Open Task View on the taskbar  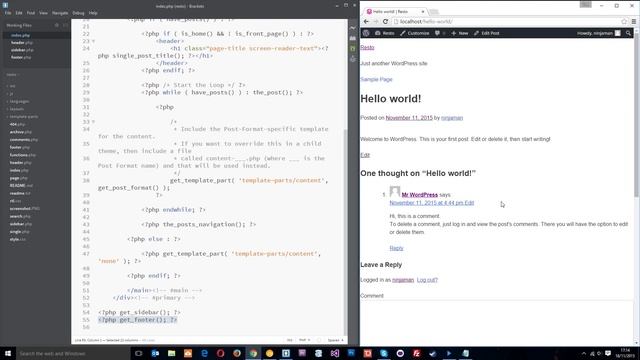pyautogui.click(x=138, y=353)
